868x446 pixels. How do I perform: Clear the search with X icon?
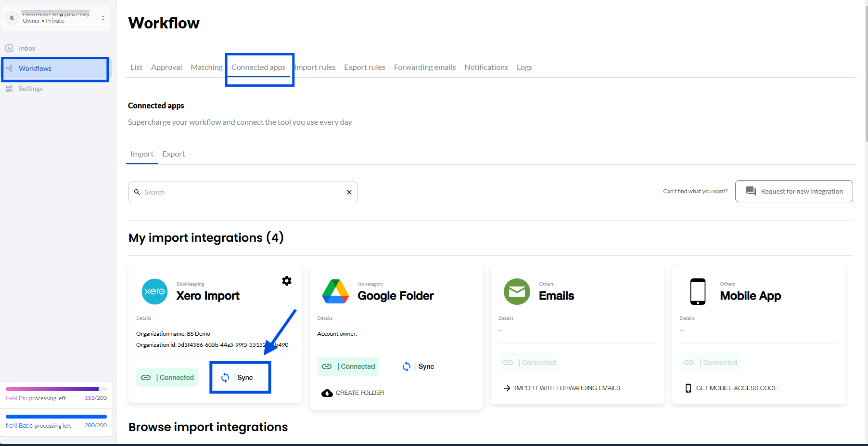pos(349,192)
